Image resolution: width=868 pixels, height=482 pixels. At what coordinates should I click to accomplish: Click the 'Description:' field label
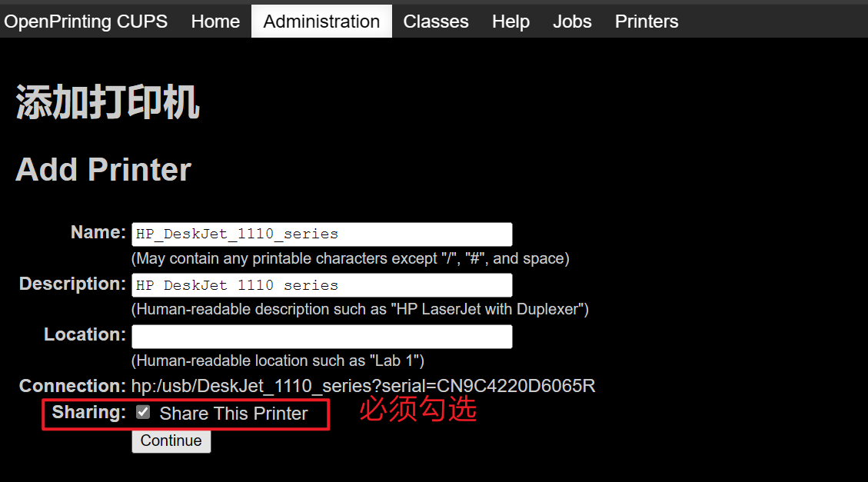(x=72, y=284)
